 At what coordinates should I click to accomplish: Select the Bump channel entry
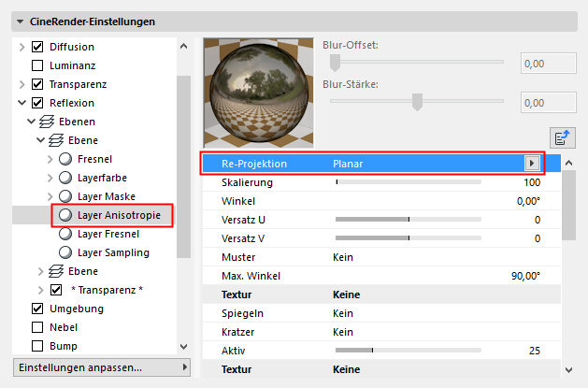click(x=62, y=346)
